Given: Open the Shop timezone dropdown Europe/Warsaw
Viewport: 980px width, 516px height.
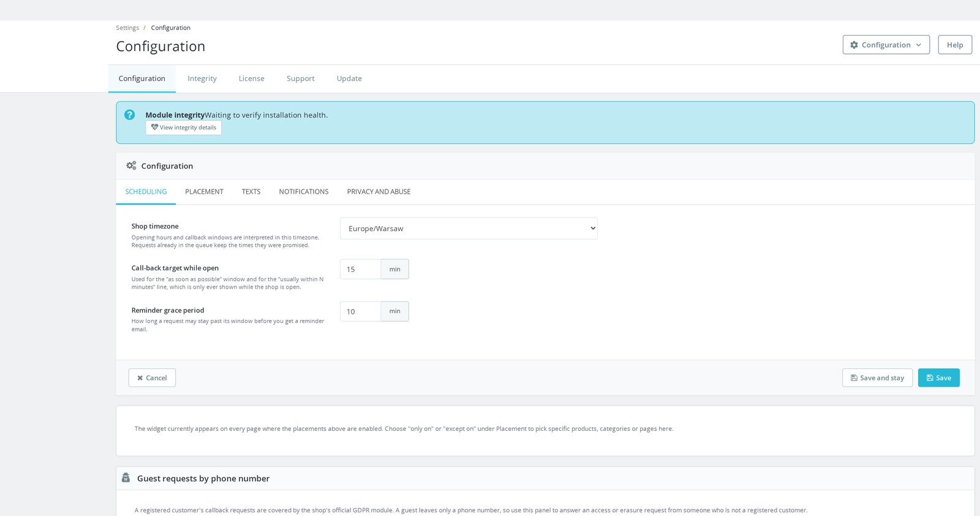Looking at the screenshot, I should (469, 229).
